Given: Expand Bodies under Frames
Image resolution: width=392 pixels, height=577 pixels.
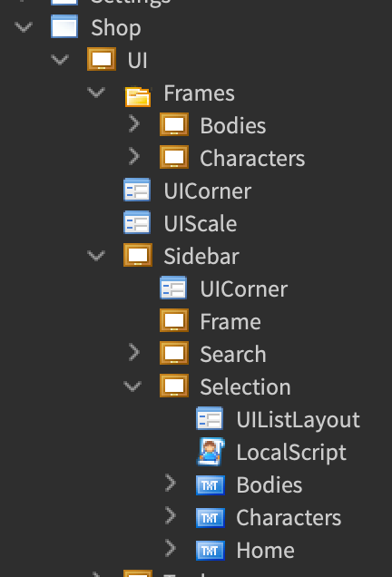Looking at the screenshot, I should coord(134,124).
